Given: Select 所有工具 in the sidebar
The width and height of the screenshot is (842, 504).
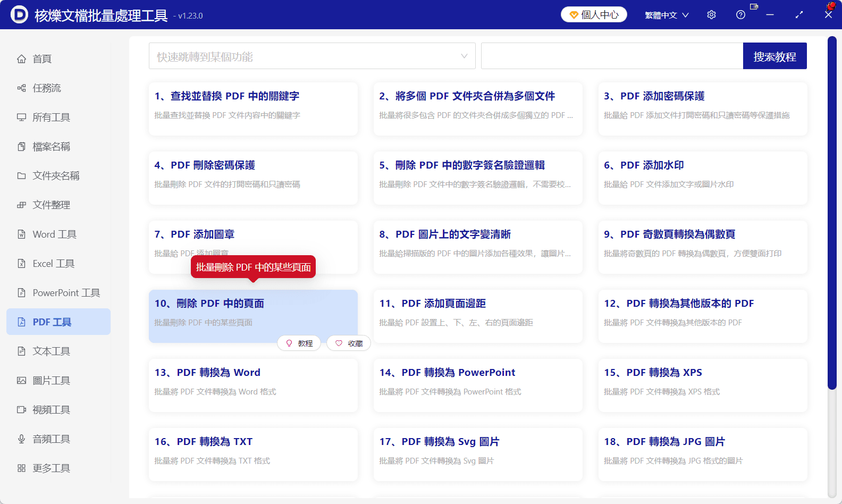Looking at the screenshot, I should [x=58, y=117].
